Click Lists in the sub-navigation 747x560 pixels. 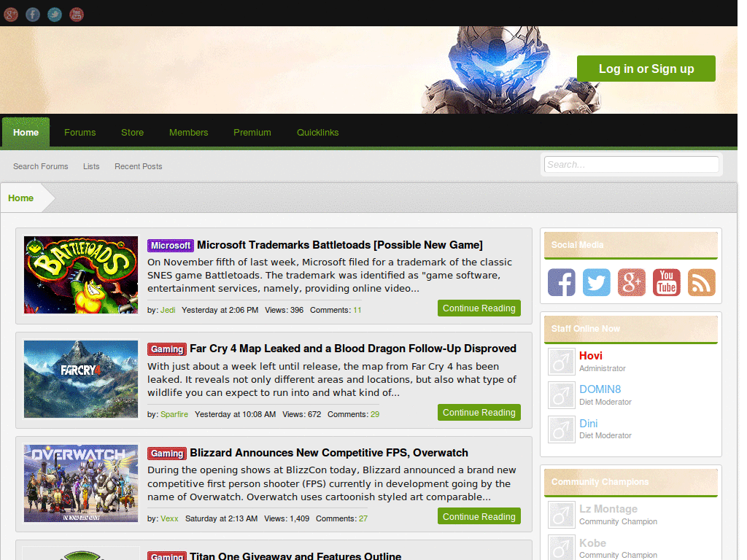[x=91, y=166]
